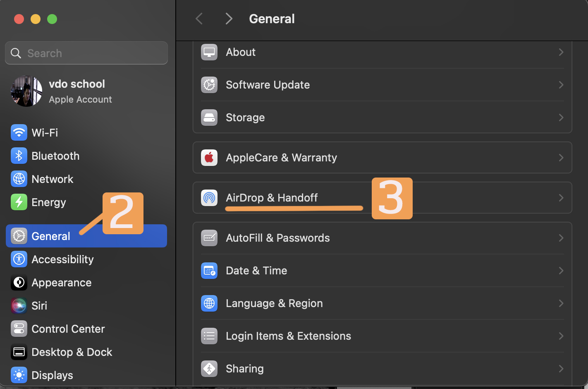Screen dimensions: 588x389
Task: Click the Date & Time label
Action: coord(256,271)
